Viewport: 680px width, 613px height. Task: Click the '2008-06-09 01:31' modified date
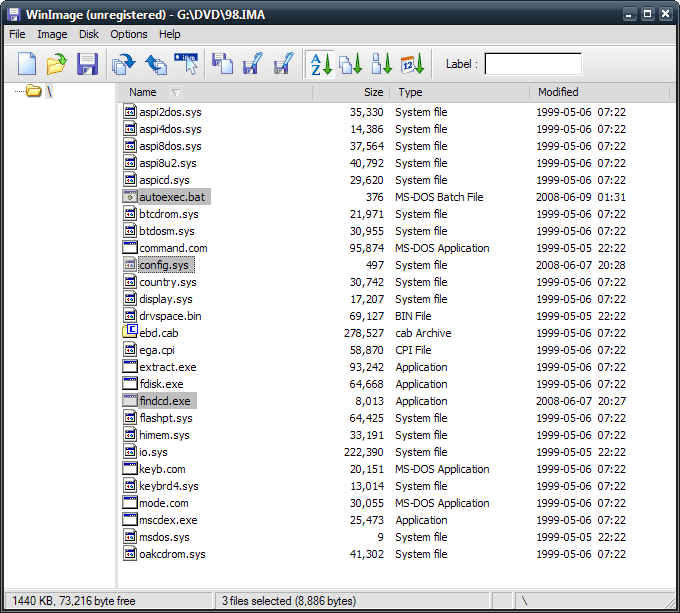pyautogui.click(x=581, y=197)
